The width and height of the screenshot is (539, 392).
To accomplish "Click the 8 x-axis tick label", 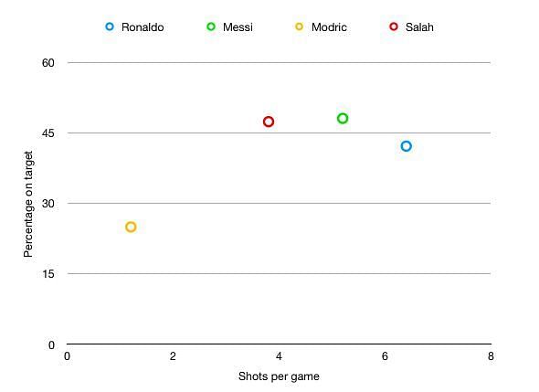I will (491, 356).
